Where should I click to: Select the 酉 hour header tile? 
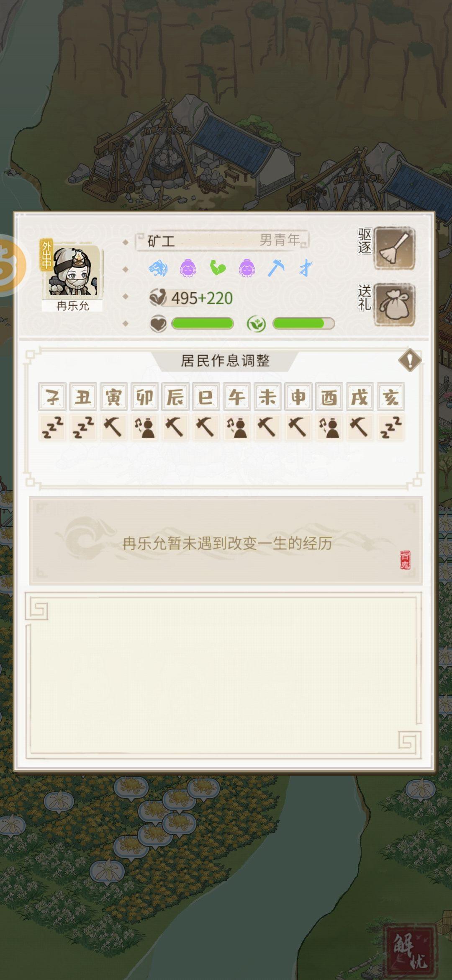[x=329, y=396]
